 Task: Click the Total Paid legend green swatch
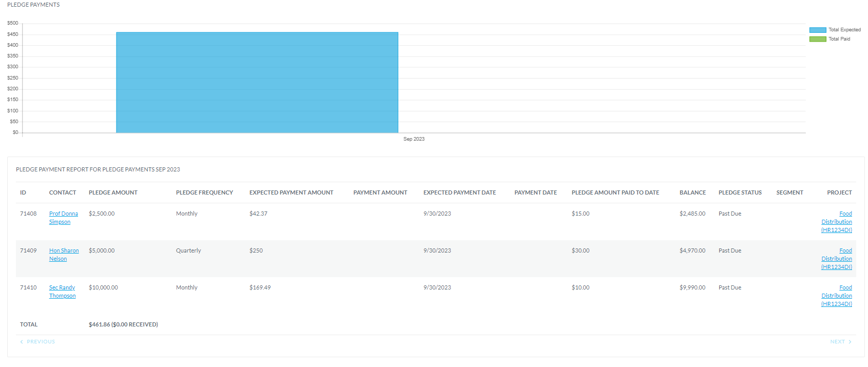coord(818,39)
